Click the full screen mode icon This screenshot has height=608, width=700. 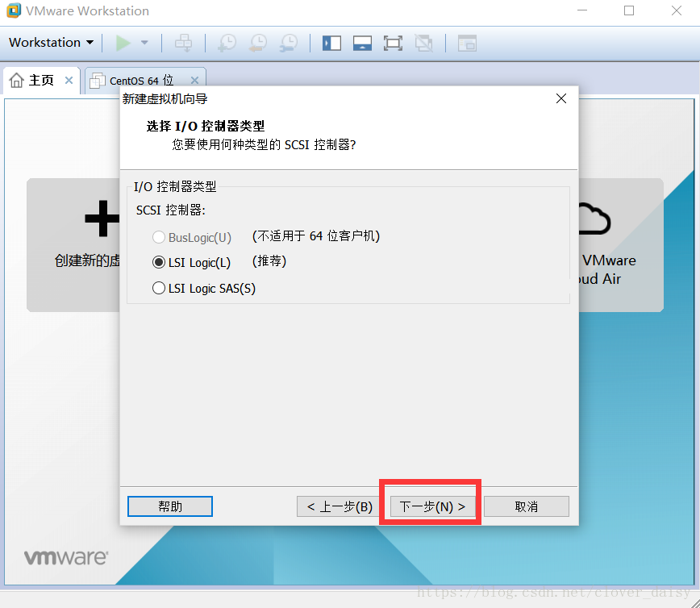(x=393, y=44)
